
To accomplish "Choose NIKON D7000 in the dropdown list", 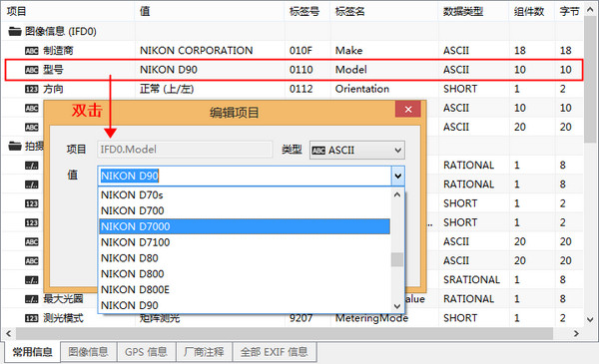I will [245, 226].
